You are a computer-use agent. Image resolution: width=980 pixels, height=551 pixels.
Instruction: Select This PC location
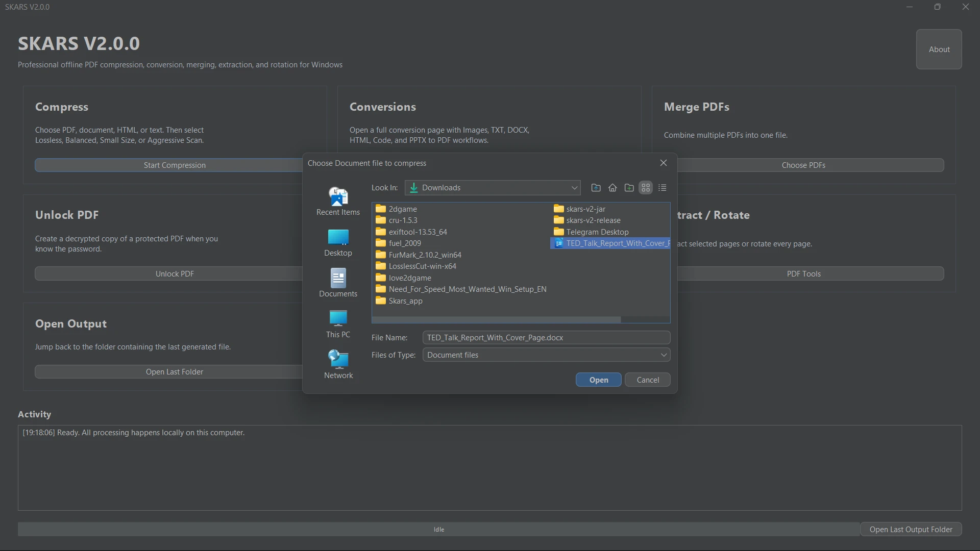338,324
